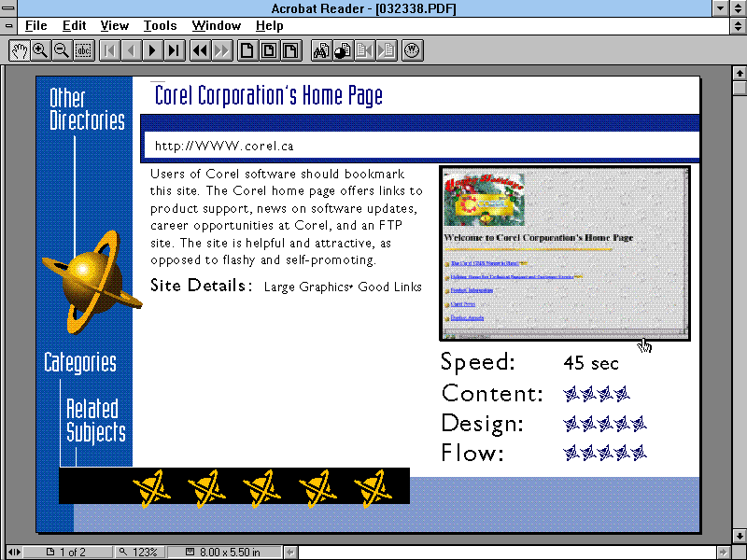747x560 pixels.
Task: Open the document control menu box
Action: click(x=8, y=26)
